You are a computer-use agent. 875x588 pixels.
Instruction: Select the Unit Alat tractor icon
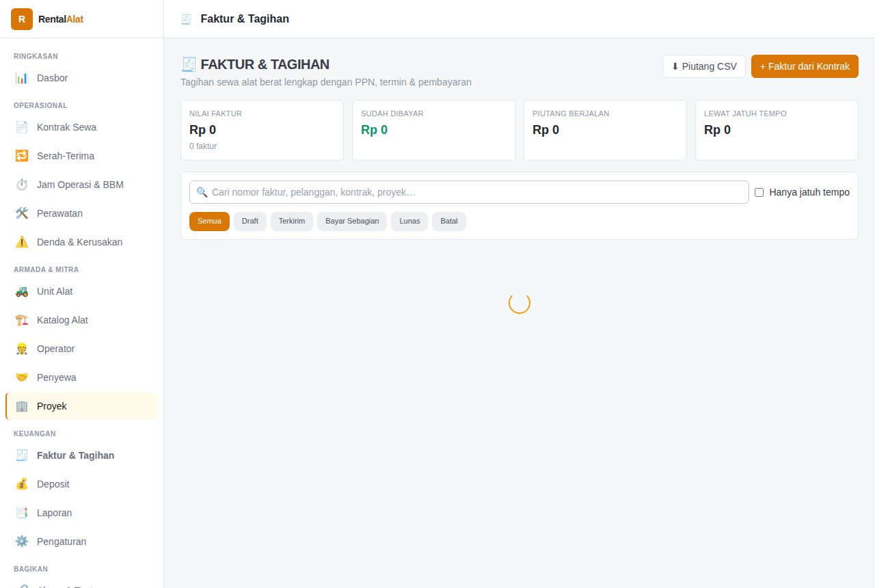22,291
